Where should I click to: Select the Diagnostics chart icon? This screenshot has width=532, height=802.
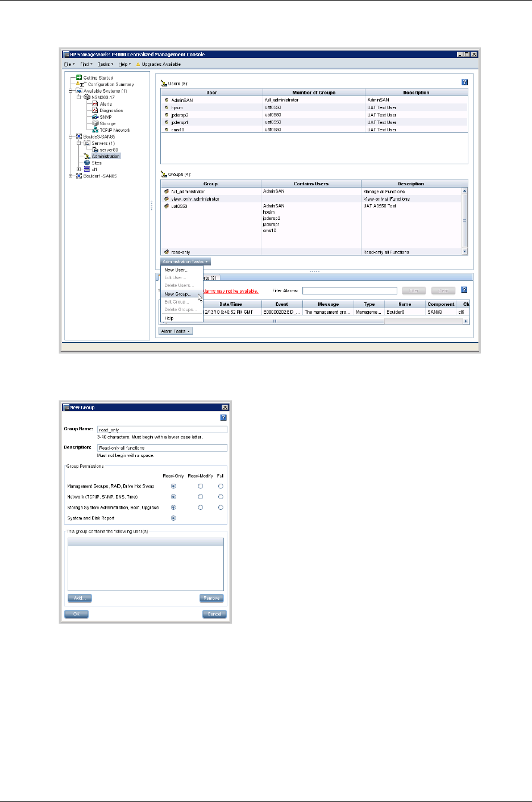pyautogui.click(x=95, y=110)
